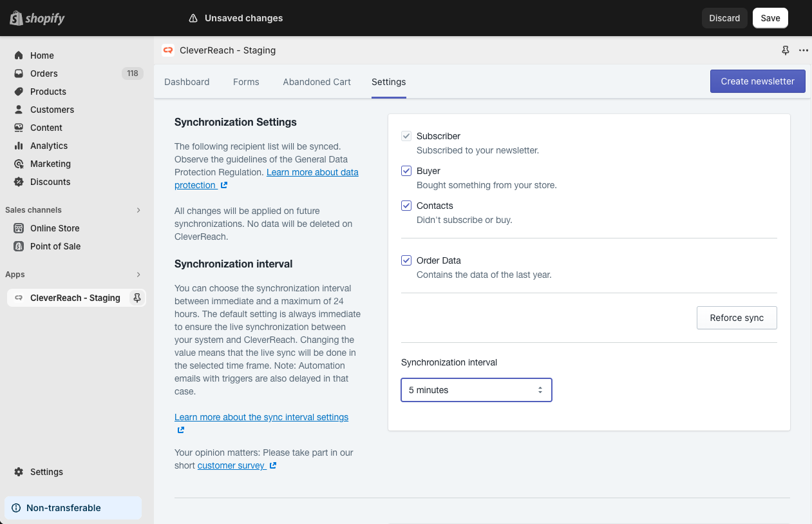
Task: Disable the Contacts checkbox
Action: [x=406, y=206]
